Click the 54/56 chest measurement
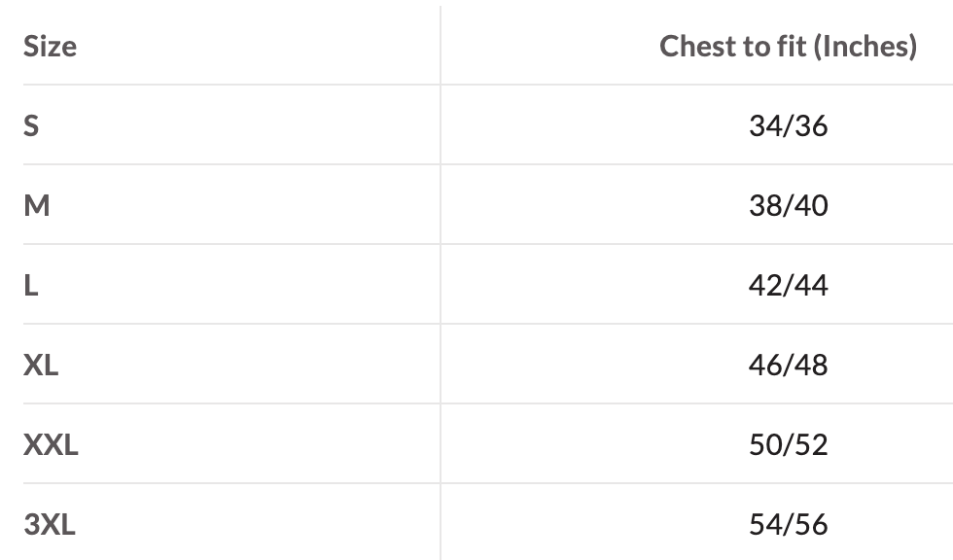Viewport: 953px width, 560px height. coord(788,524)
